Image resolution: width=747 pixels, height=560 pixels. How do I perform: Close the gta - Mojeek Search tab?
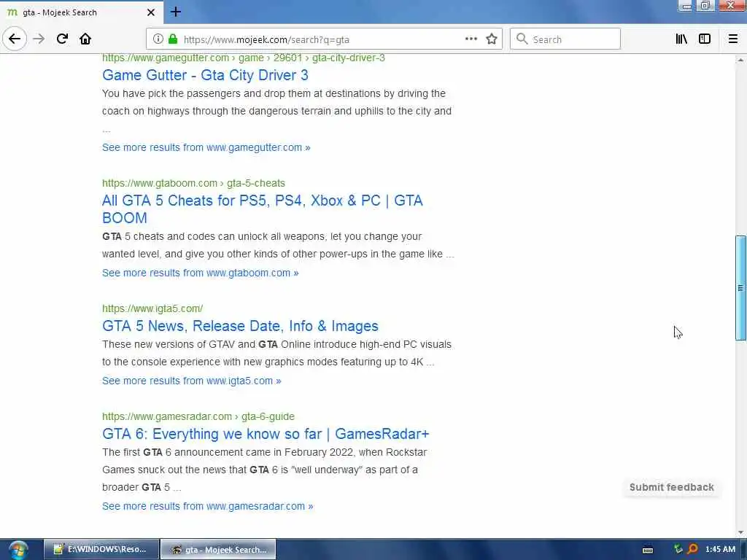[150, 12]
